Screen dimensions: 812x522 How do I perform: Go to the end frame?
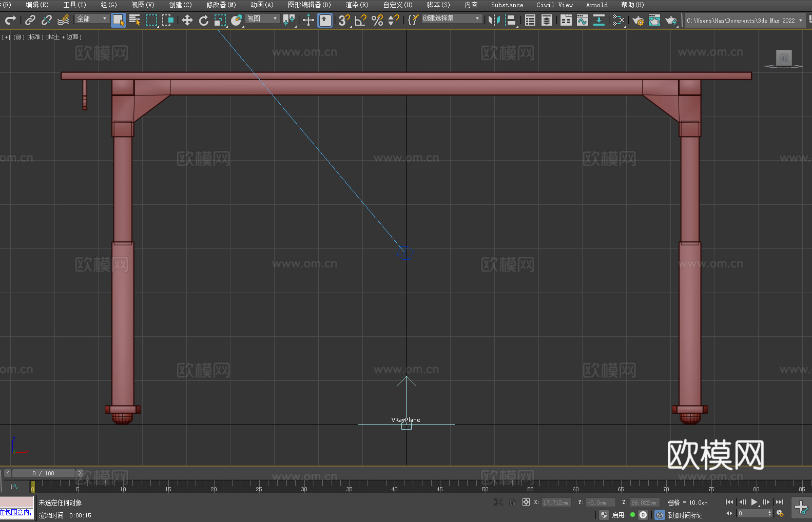pyautogui.click(x=780, y=502)
